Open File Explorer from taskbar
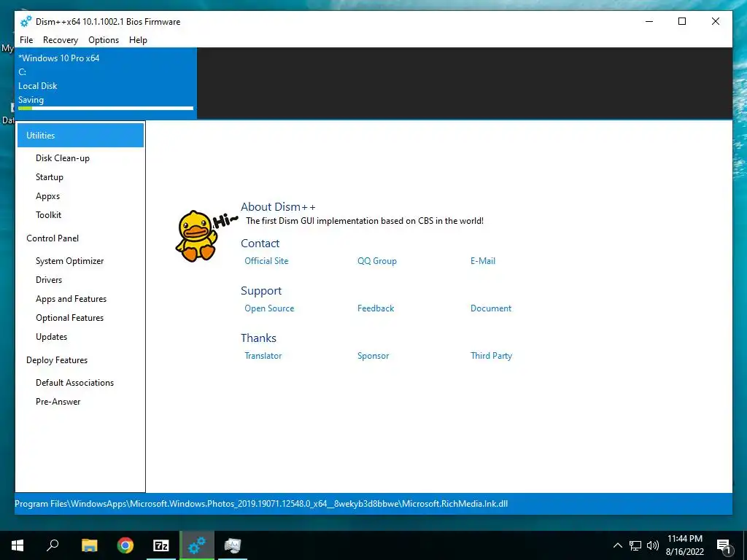Screen dimensions: 747x560 [x=89, y=545]
